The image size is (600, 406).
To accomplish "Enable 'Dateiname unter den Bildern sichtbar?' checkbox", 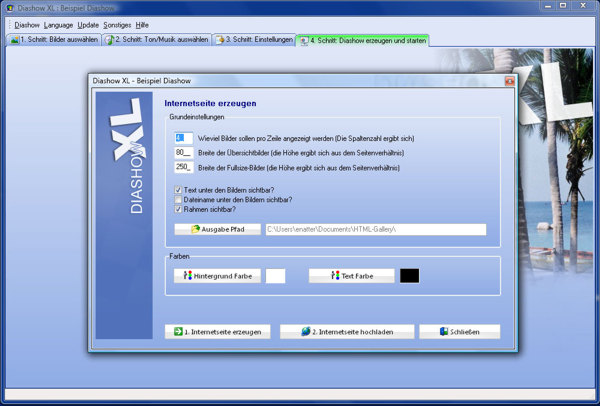I will point(178,199).
